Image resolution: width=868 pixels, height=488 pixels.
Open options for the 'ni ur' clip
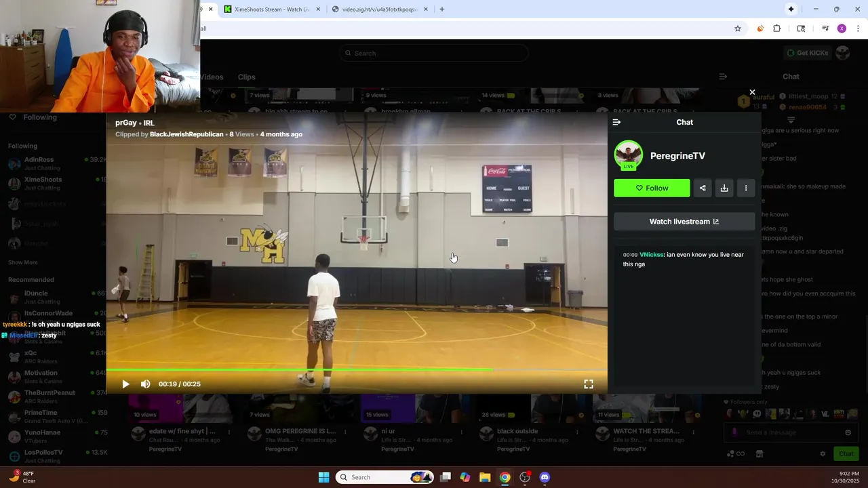pos(462,432)
